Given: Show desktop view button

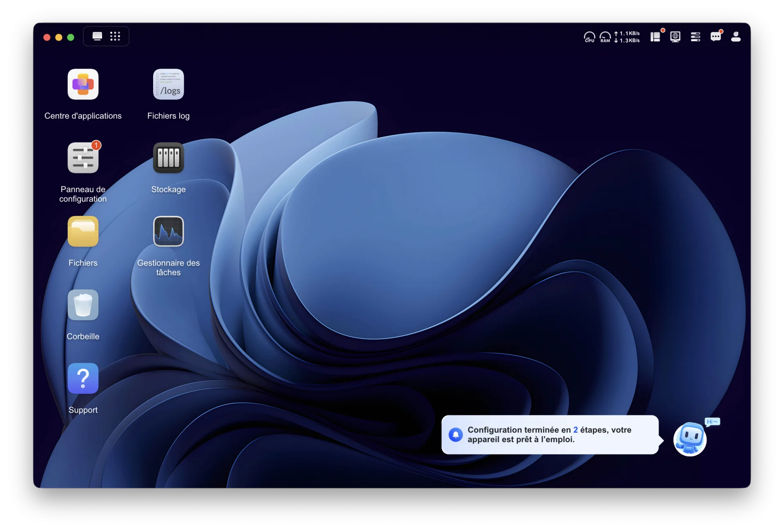Looking at the screenshot, I should pos(97,36).
